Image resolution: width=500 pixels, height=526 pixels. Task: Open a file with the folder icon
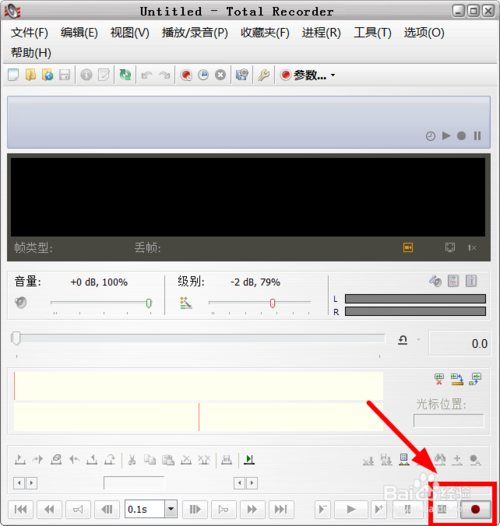pos(31,74)
